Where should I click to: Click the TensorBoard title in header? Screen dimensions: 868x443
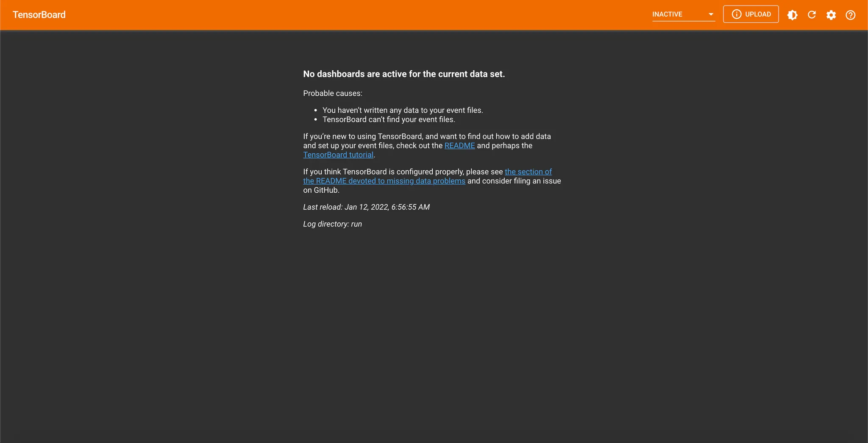point(39,15)
